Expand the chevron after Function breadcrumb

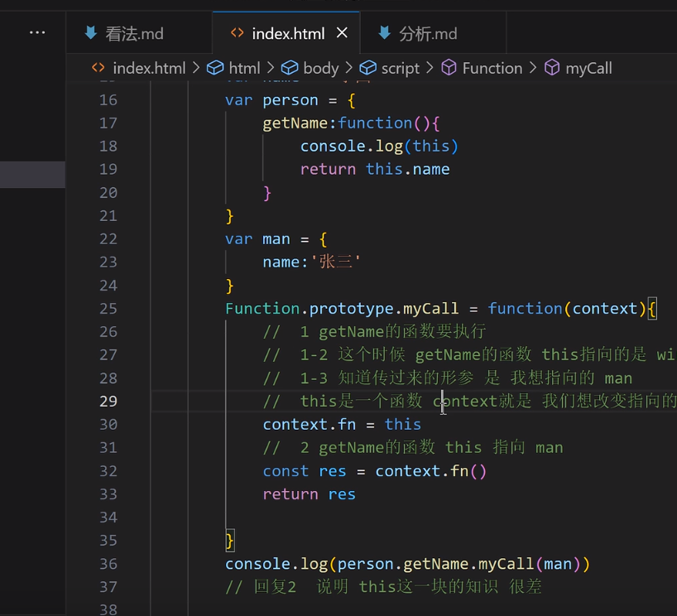click(533, 68)
